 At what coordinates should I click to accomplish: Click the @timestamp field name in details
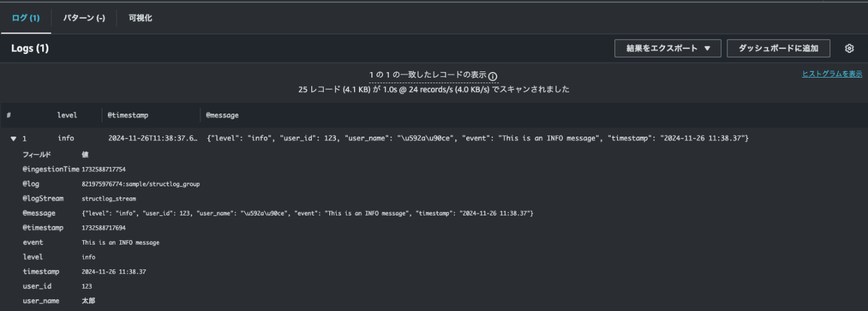(43, 228)
